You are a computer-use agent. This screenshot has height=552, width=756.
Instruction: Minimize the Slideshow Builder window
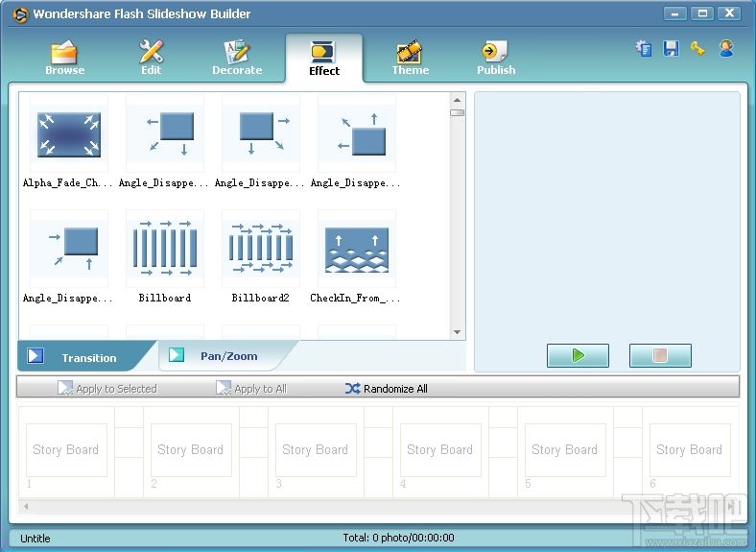675,13
